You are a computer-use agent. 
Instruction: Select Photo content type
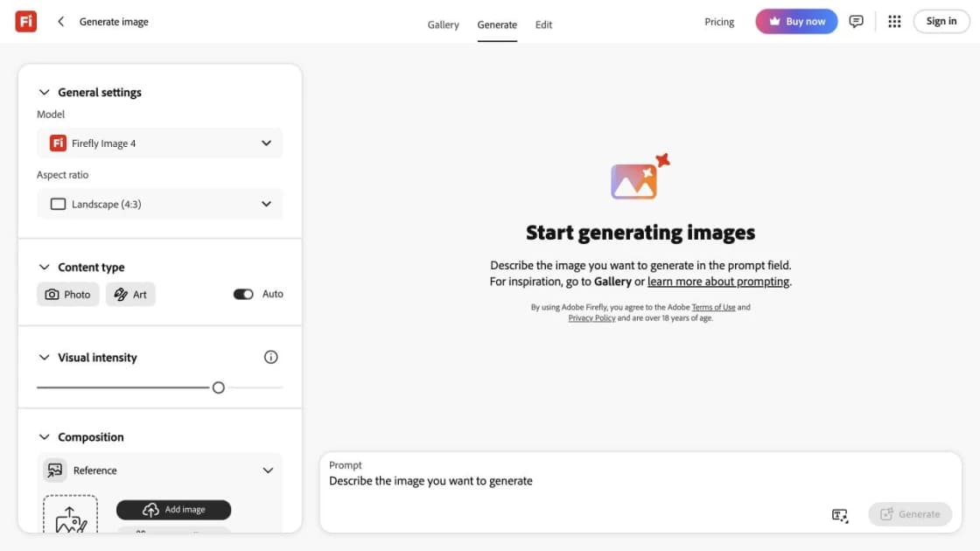click(x=68, y=294)
